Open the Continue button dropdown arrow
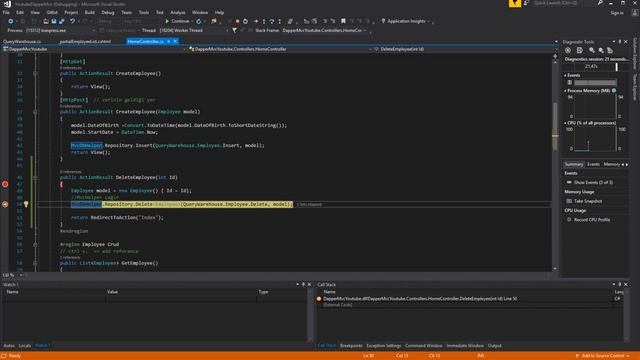This screenshot has height=360, width=640. click(x=192, y=21)
